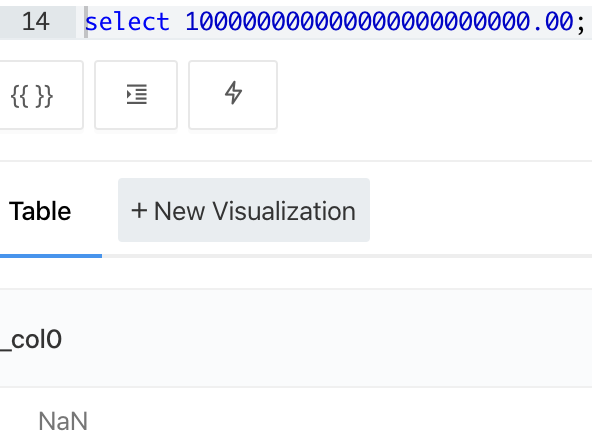
Task: Click line number 14 in the gutter
Action: [35, 22]
